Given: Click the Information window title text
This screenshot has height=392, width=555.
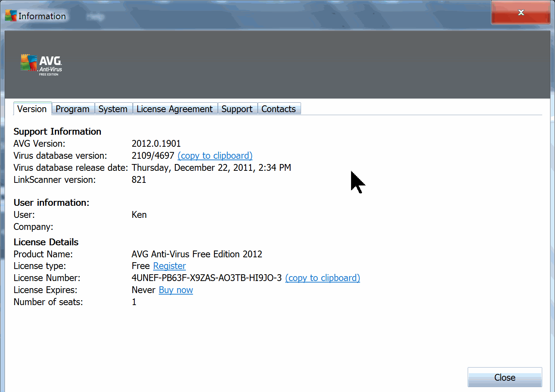Looking at the screenshot, I should (x=42, y=16).
